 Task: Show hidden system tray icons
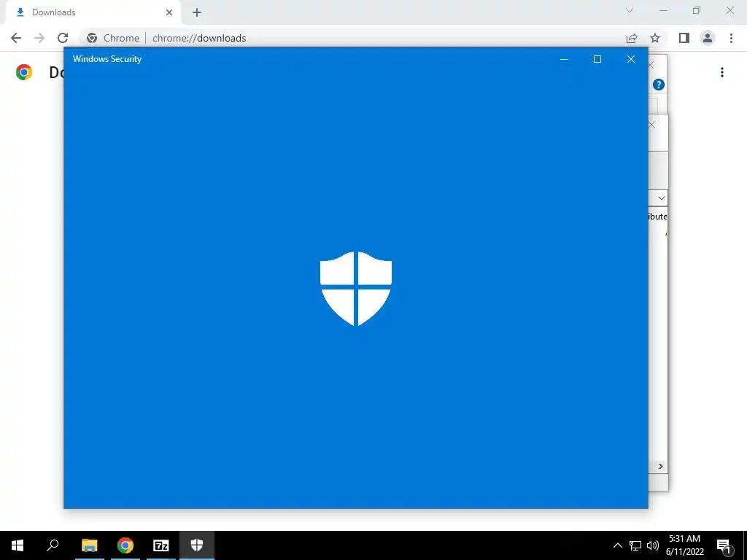pos(617,545)
